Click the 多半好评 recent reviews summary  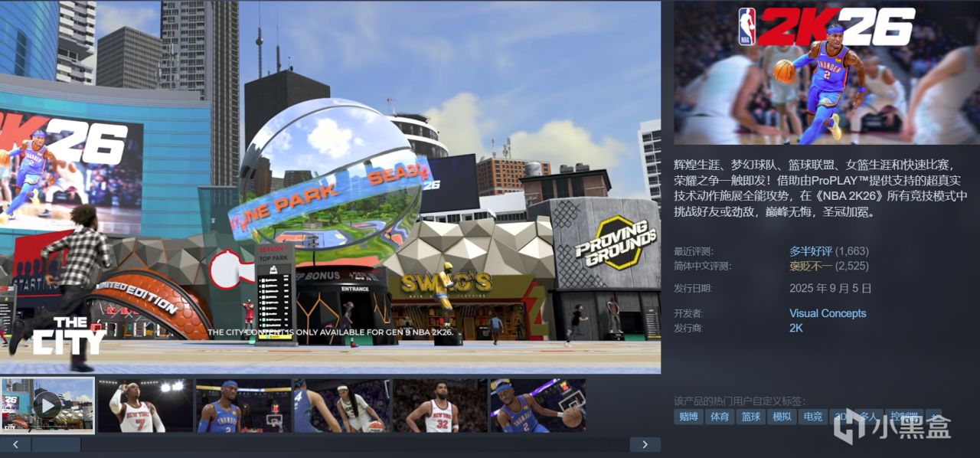810,251
